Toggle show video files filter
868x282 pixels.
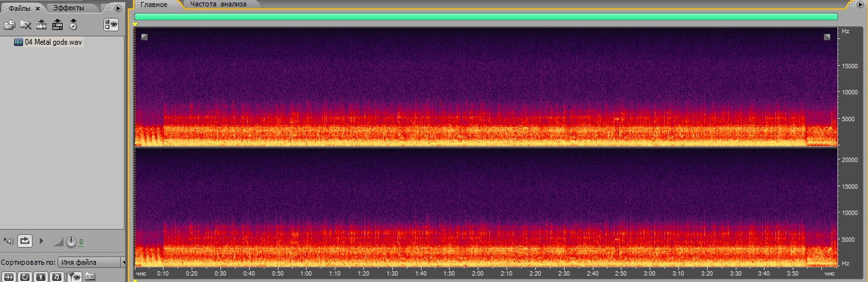[x=41, y=277]
